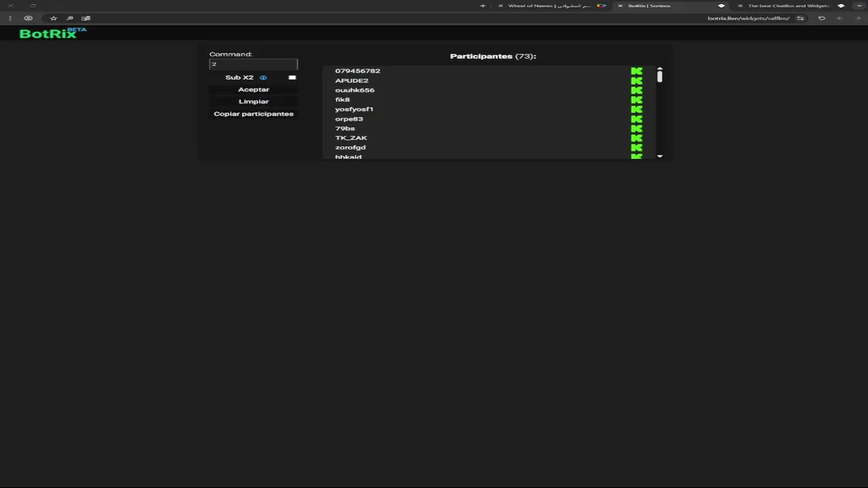Switch to The best ChatBot and Widgets tab
Screen dimensions: 868x488
coord(791,5)
